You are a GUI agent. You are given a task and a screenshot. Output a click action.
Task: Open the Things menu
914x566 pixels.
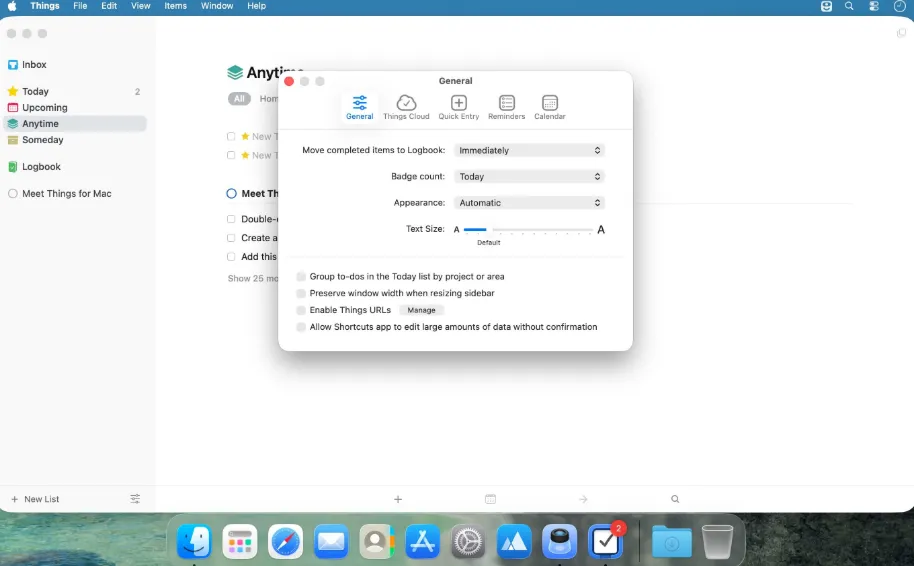(x=45, y=6)
